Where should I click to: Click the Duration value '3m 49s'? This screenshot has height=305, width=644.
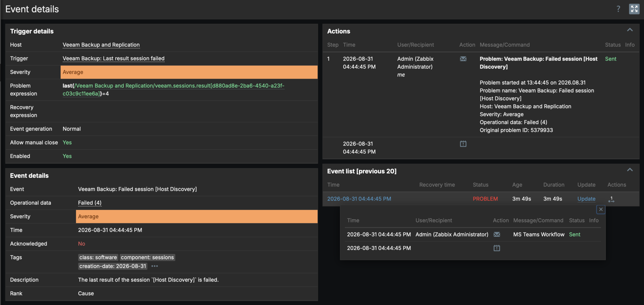(553, 199)
